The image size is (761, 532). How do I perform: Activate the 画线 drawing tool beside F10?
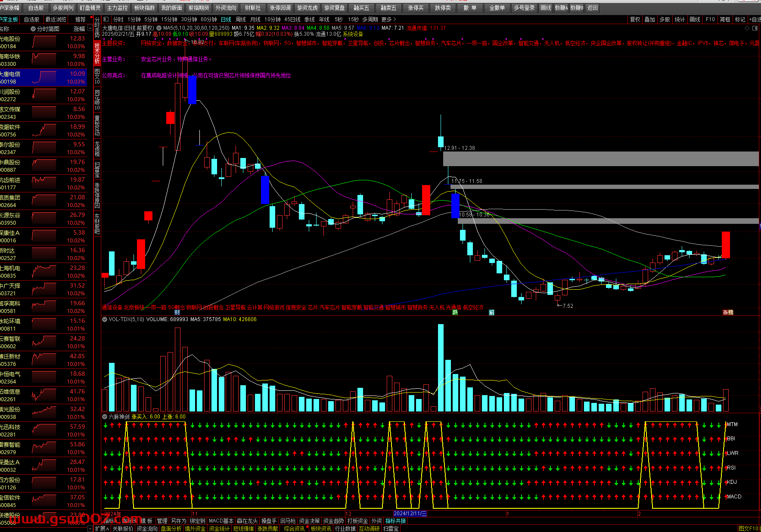[695, 19]
